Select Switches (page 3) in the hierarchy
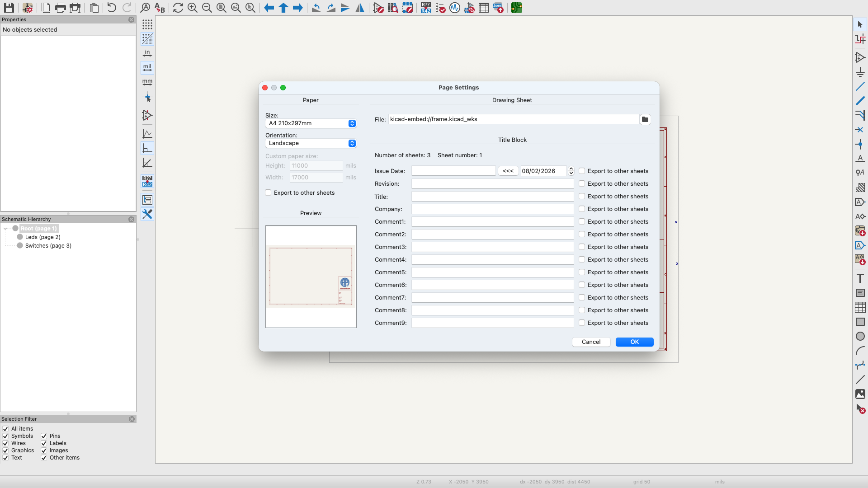This screenshot has height=488, width=868. (48, 246)
